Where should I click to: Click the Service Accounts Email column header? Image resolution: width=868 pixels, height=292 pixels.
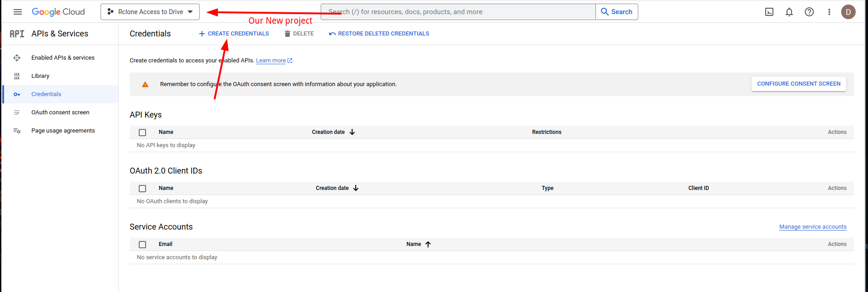tap(166, 244)
